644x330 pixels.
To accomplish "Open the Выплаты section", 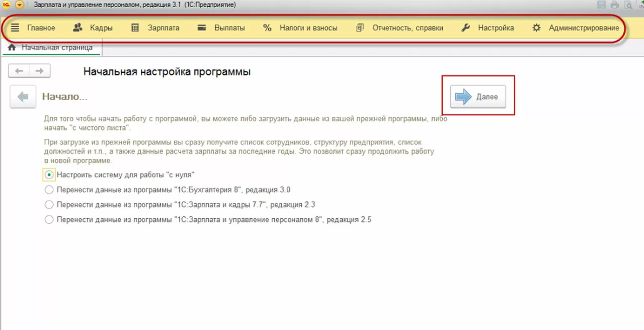I will 221,28.
